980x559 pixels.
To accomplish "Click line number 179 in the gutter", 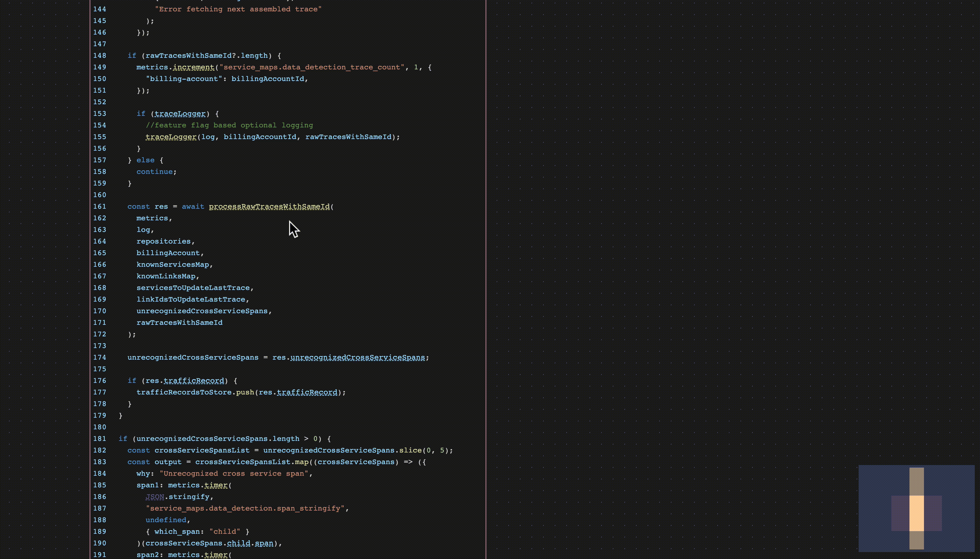I will tap(99, 415).
